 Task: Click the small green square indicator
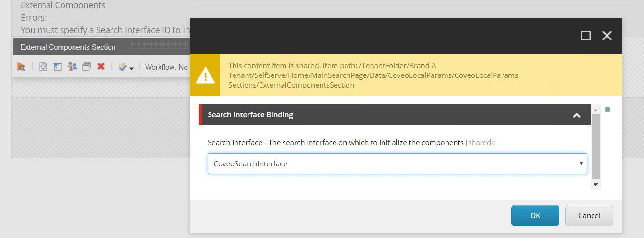[x=607, y=109]
